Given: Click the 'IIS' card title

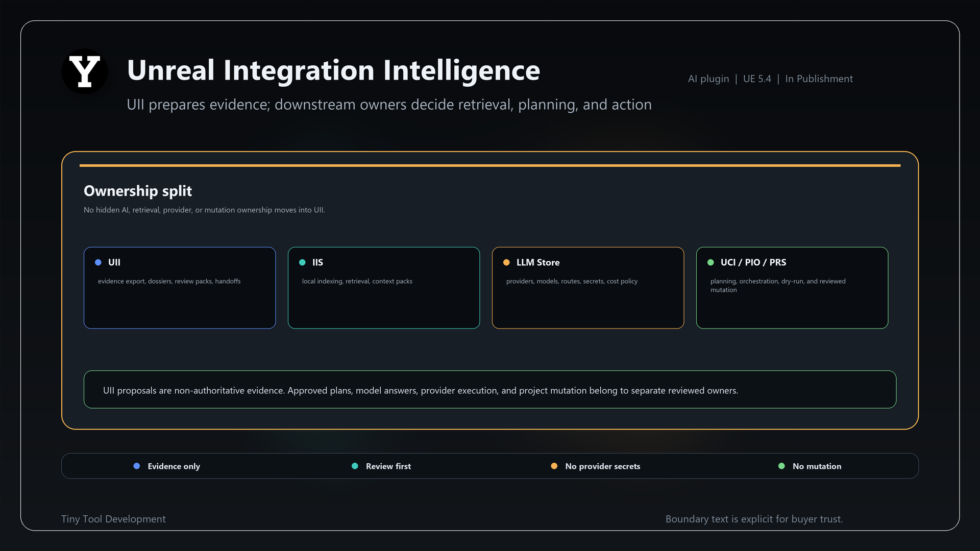Looking at the screenshot, I should pos(317,262).
